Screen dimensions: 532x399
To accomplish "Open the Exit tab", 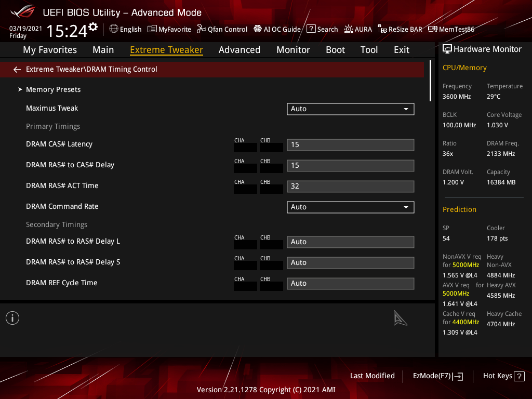I will click(x=402, y=50).
